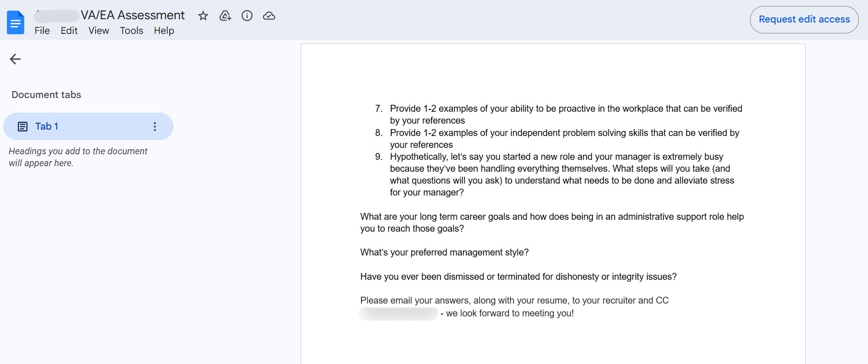Open the File menu
868x364 pixels.
coord(42,31)
